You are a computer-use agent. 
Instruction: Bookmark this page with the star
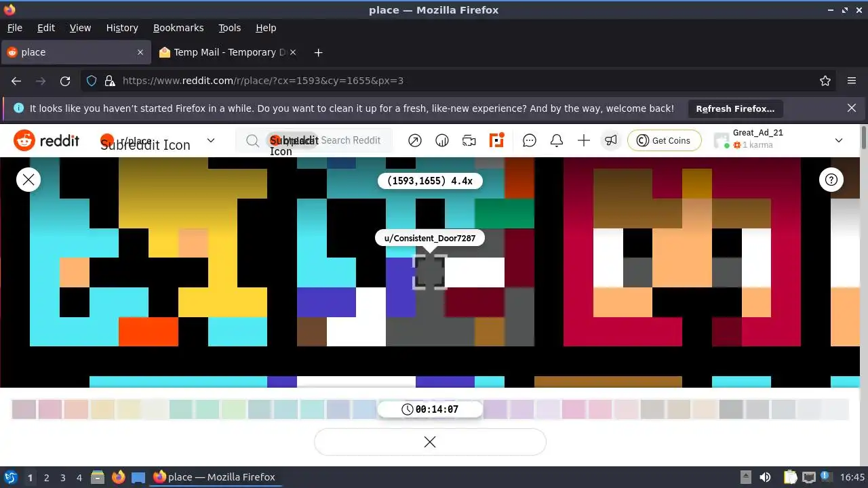[825, 81]
